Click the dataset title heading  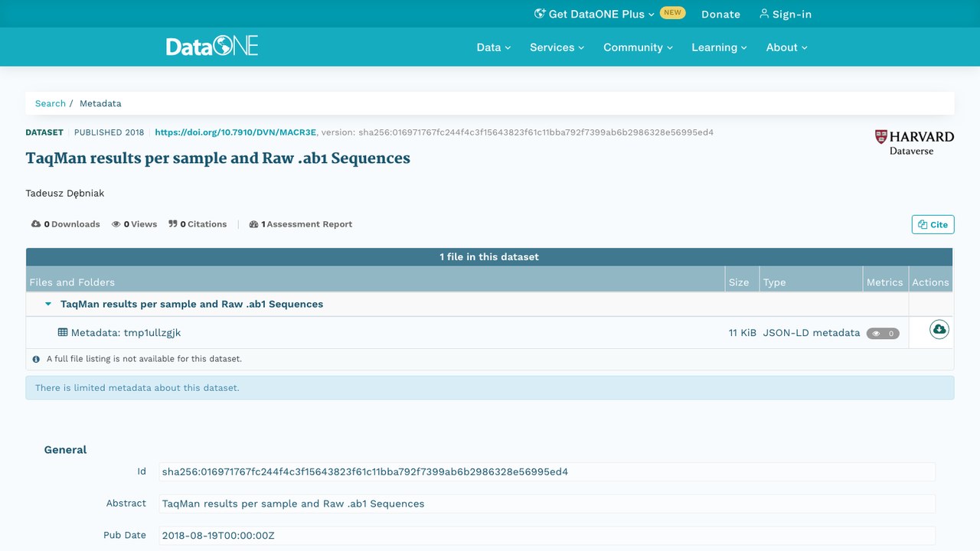tap(218, 158)
